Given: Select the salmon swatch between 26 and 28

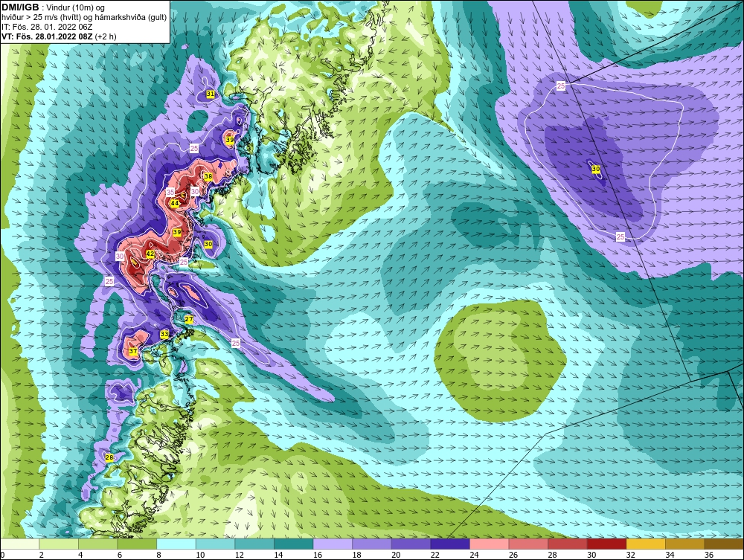Looking at the screenshot, I should (528, 544).
